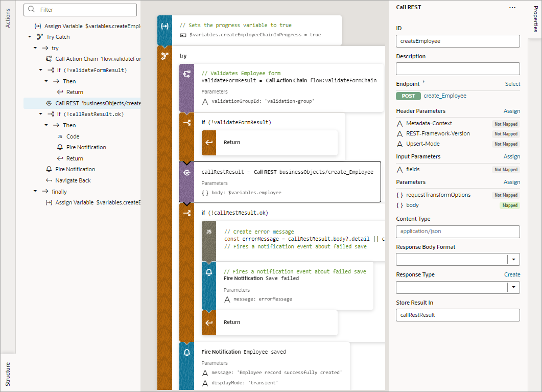This screenshot has height=392, width=542.
Task: Click the JS code block icon on canvas
Action: click(209, 232)
